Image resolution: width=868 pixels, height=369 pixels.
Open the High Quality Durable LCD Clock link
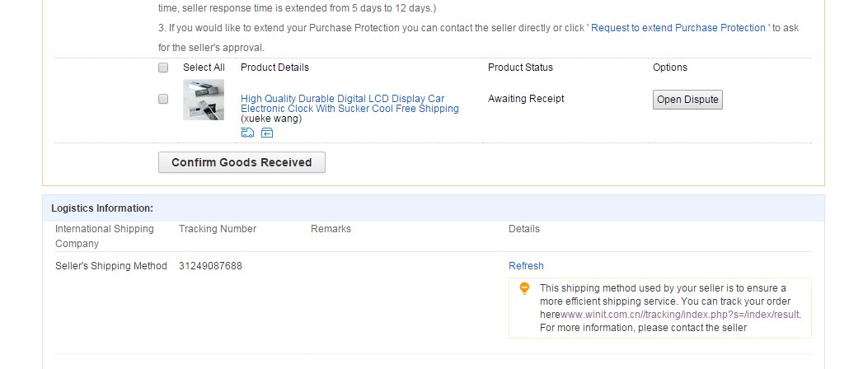(x=350, y=104)
